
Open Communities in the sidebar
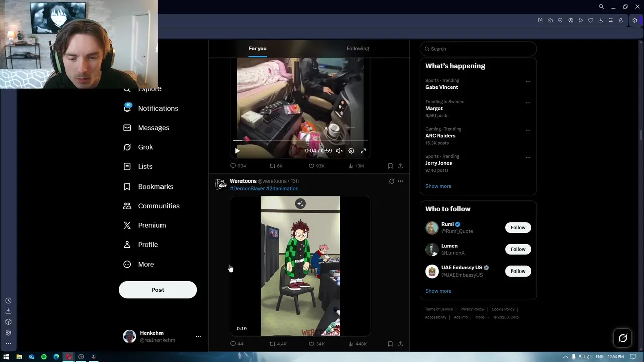point(151,206)
